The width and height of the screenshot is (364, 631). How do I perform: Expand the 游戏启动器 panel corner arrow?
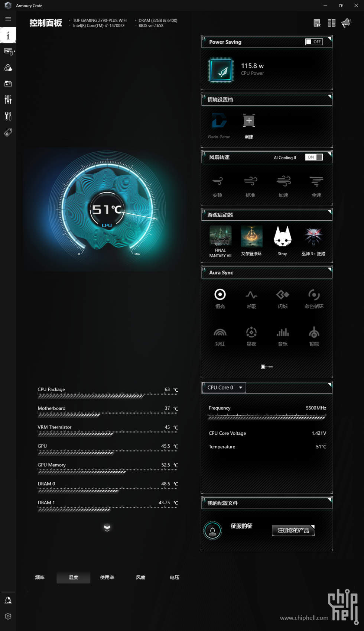pos(329,212)
